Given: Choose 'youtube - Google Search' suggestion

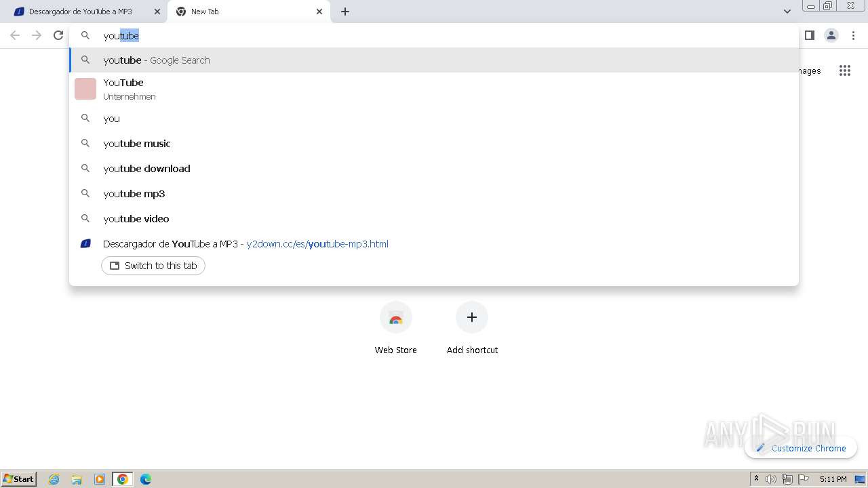Looking at the screenshot, I should point(434,60).
